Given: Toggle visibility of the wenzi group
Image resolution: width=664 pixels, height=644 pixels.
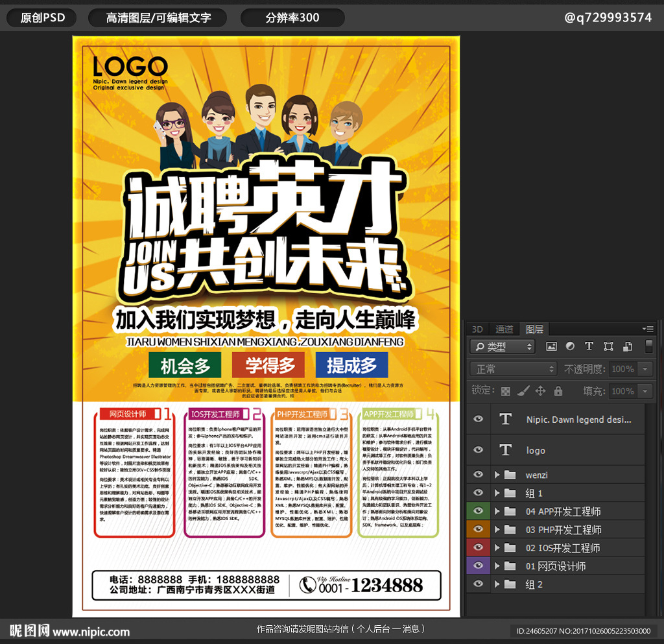Looking at the screenshot, I should pos(479,475).
